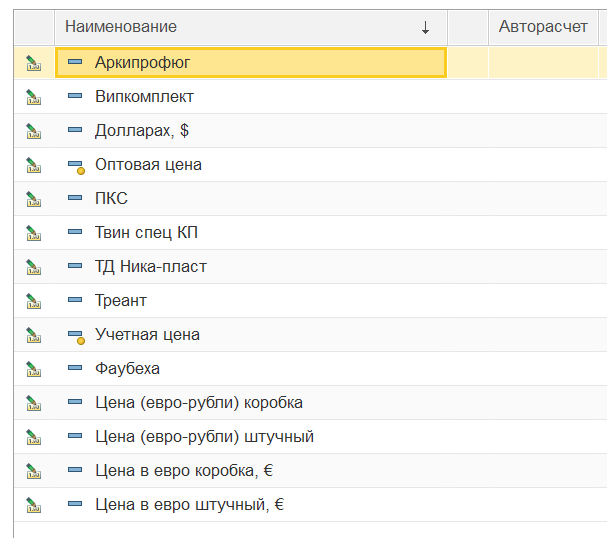Click the pencil icon in the ПКС row
The height and width of the screenshot is (538, 607).
(x=33, y=199)
